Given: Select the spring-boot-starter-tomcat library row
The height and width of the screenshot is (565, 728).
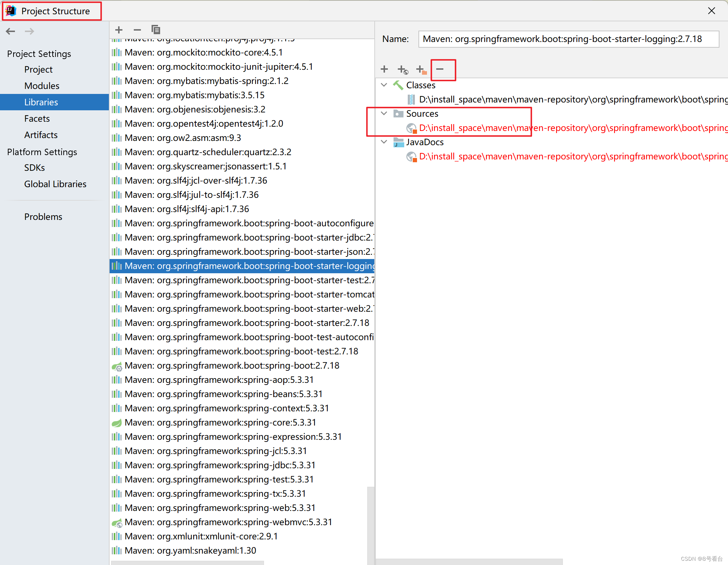Looking at the screenshot, I should [242, 295].
